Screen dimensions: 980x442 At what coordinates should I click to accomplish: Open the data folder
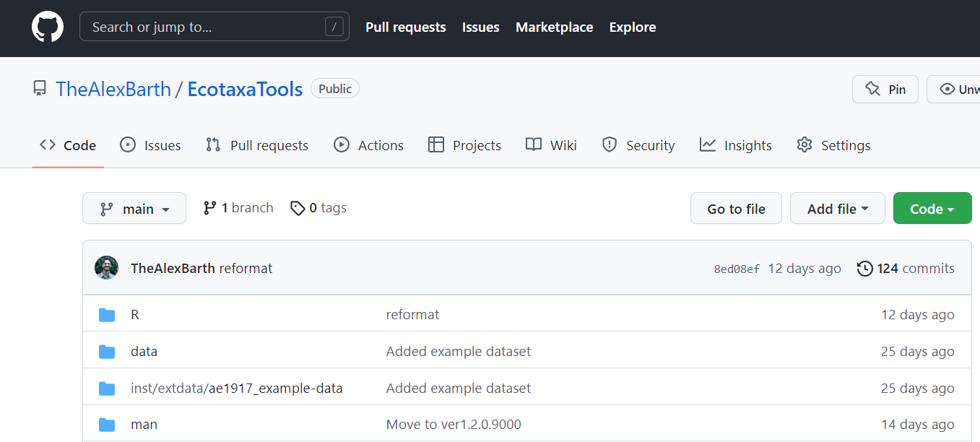tap(144, 352)
